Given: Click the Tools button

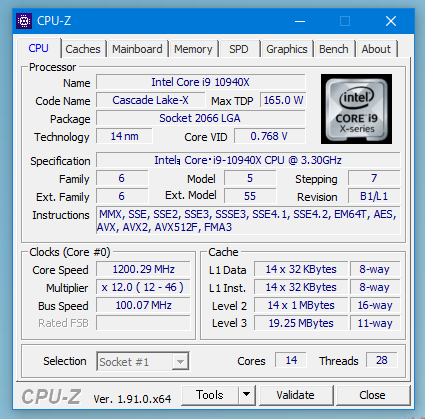Looking at the screenshot, I should (x=210, y=395).
